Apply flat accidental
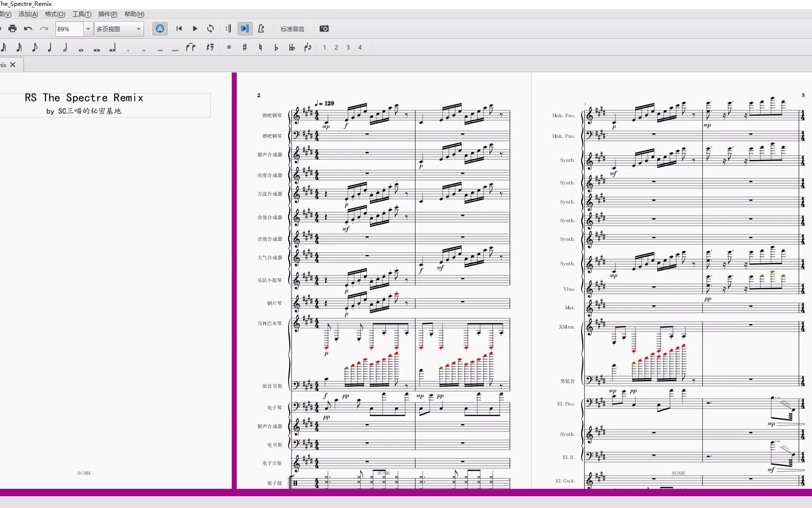 276,48
